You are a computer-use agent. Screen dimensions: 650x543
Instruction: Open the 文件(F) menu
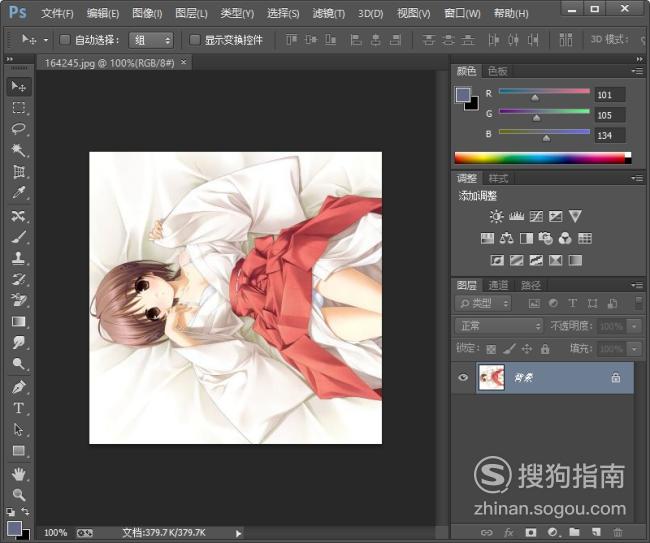[57, 14]
